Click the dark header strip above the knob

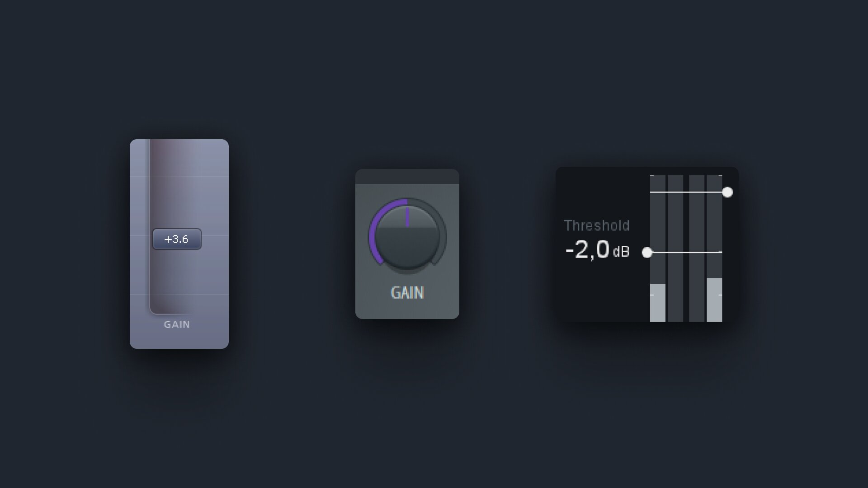point(407,177)
